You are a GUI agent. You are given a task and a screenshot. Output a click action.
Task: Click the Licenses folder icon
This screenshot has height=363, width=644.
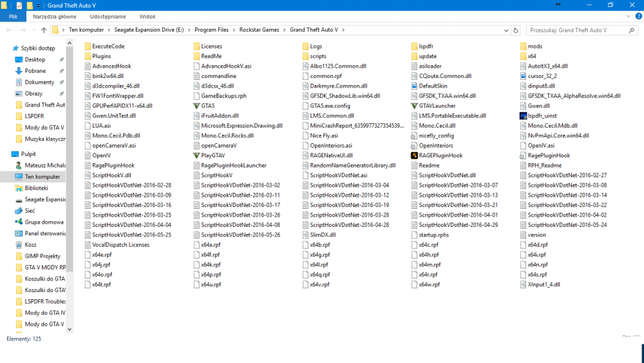coord(196,46)
